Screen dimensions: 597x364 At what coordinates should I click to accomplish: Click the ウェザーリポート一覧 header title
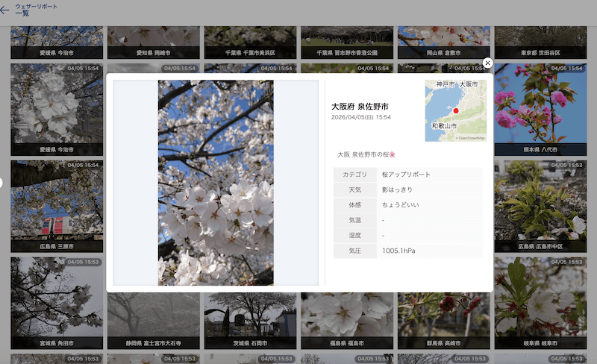coord(27,10)
